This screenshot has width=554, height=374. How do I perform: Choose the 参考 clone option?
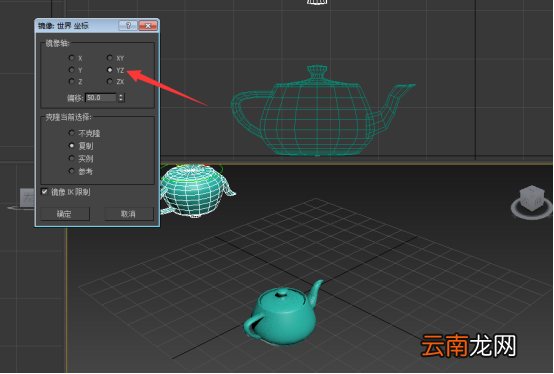click(x=72, y=171)
